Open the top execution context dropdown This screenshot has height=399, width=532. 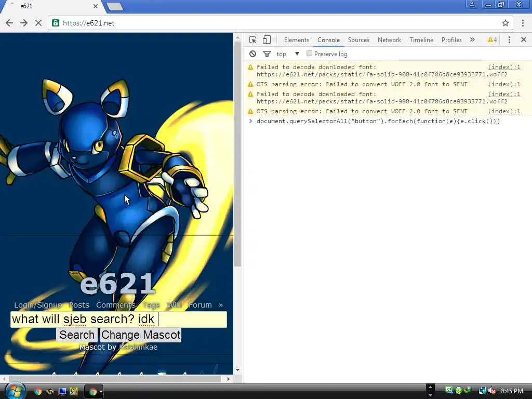tap(288, 54)
